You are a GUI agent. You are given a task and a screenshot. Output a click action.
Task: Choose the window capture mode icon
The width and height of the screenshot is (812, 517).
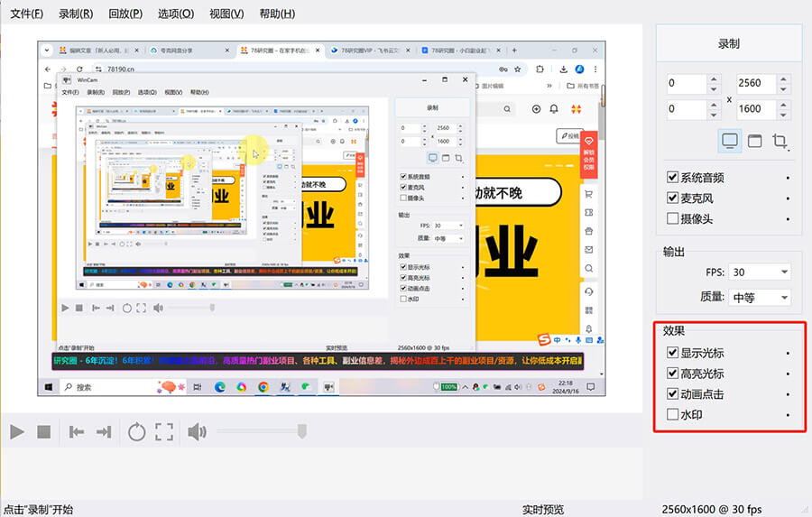click(x=754, y=141)
